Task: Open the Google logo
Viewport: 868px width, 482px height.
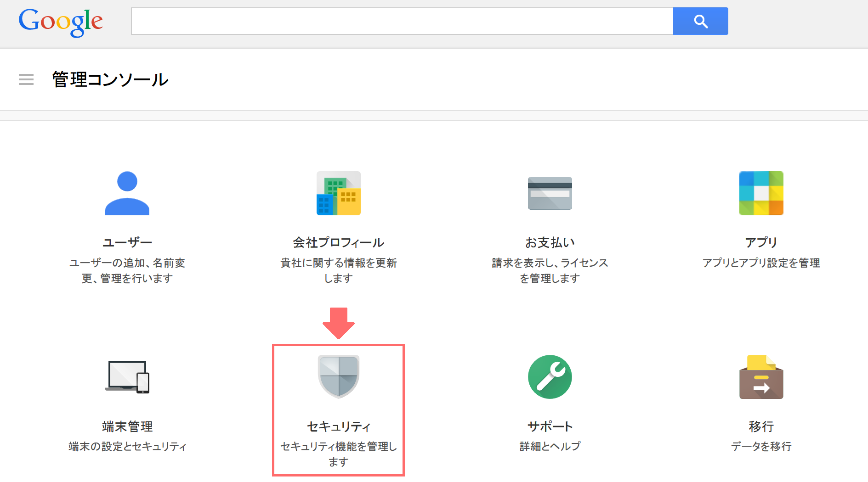Action: [x=60, y=21]
